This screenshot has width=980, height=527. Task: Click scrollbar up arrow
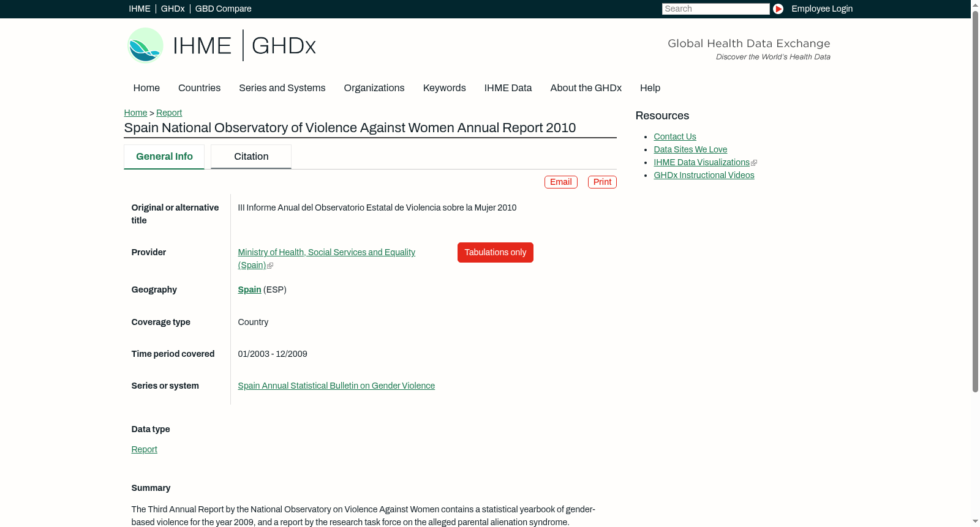975,4
